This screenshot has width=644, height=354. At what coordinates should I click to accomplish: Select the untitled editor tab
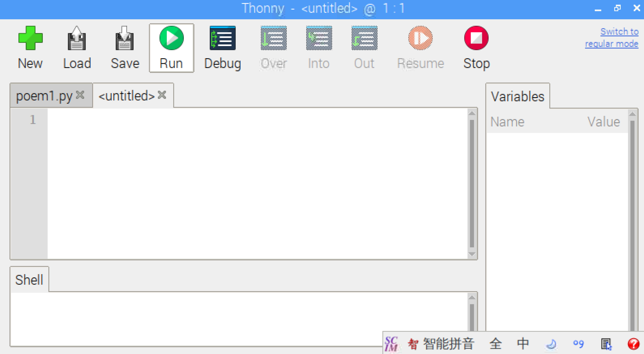click(x=127, y=96)
